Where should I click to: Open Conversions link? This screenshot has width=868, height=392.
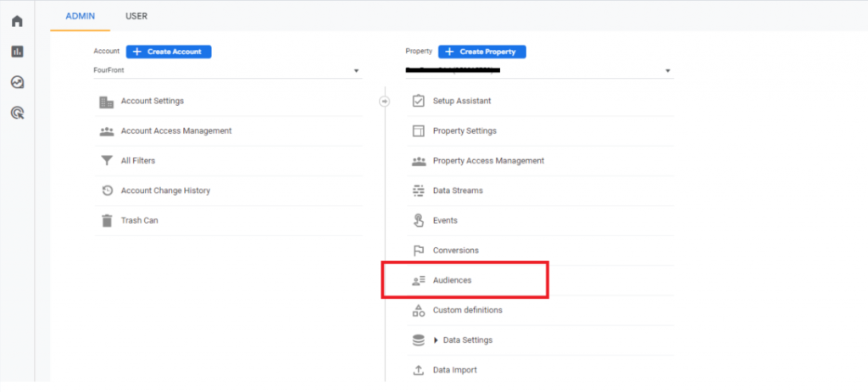coord(455,251)
